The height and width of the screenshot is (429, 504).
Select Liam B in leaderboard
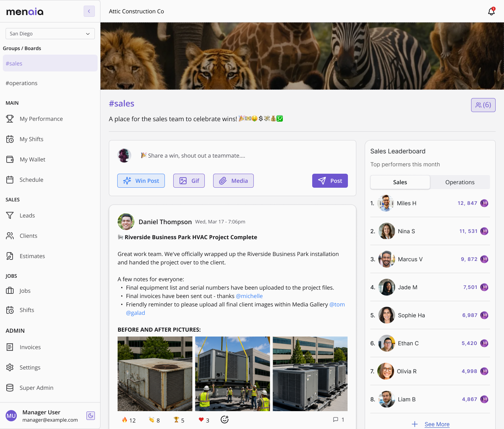(430, 399)
